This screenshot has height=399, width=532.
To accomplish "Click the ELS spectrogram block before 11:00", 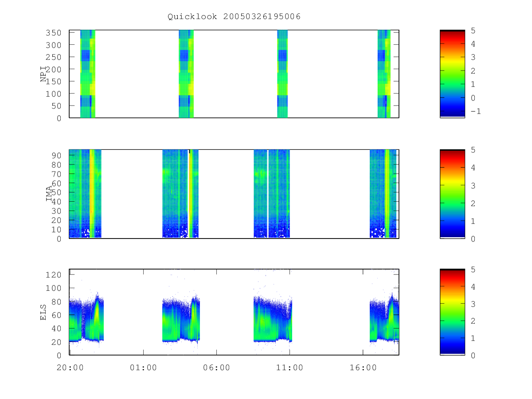I will [273, 319].
